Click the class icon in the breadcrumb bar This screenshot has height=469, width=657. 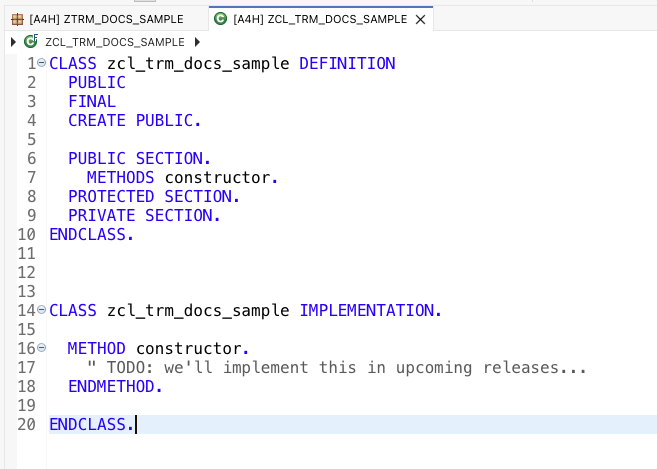(x=31, y=42)
